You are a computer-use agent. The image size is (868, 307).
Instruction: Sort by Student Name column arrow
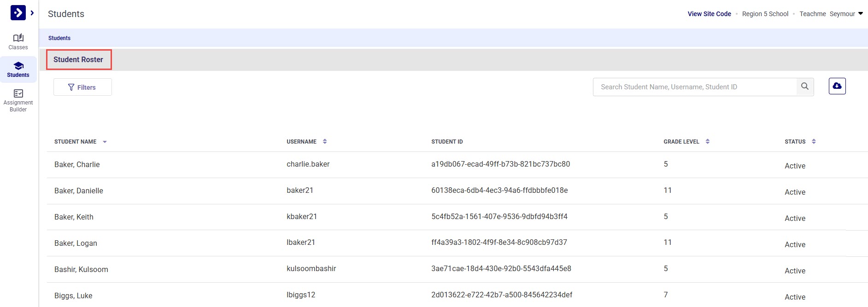pos(105,142)
